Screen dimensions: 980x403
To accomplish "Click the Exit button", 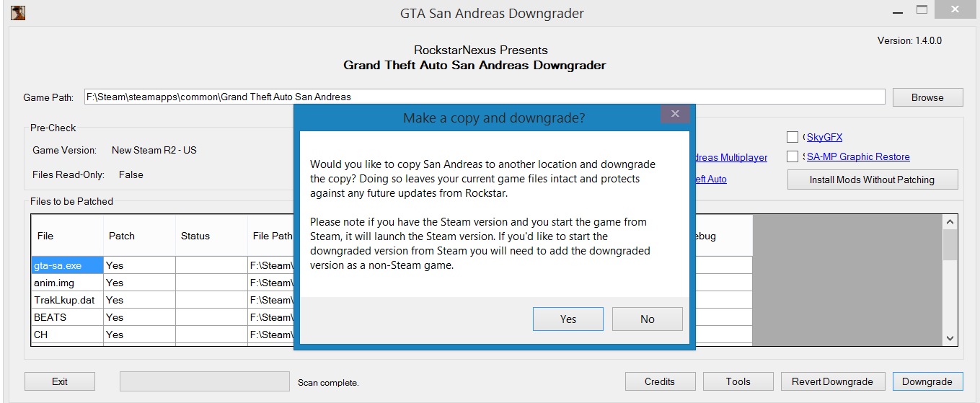I will 60,381.
